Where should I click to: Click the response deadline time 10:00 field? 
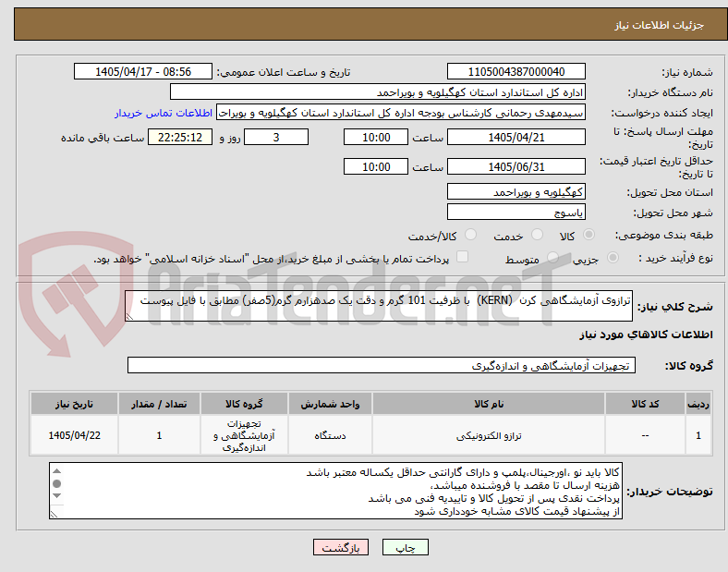coord(376,137)
